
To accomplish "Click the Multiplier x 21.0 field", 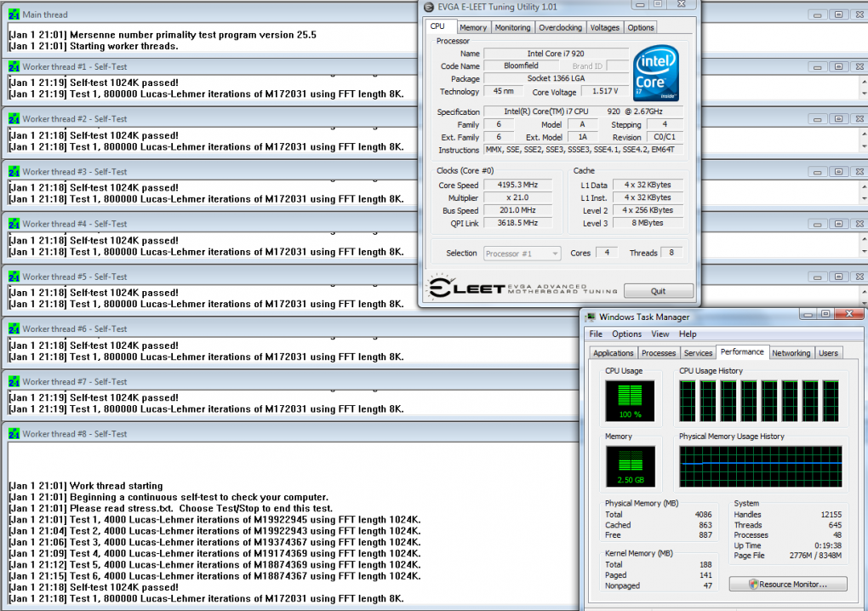I will 517,197.
